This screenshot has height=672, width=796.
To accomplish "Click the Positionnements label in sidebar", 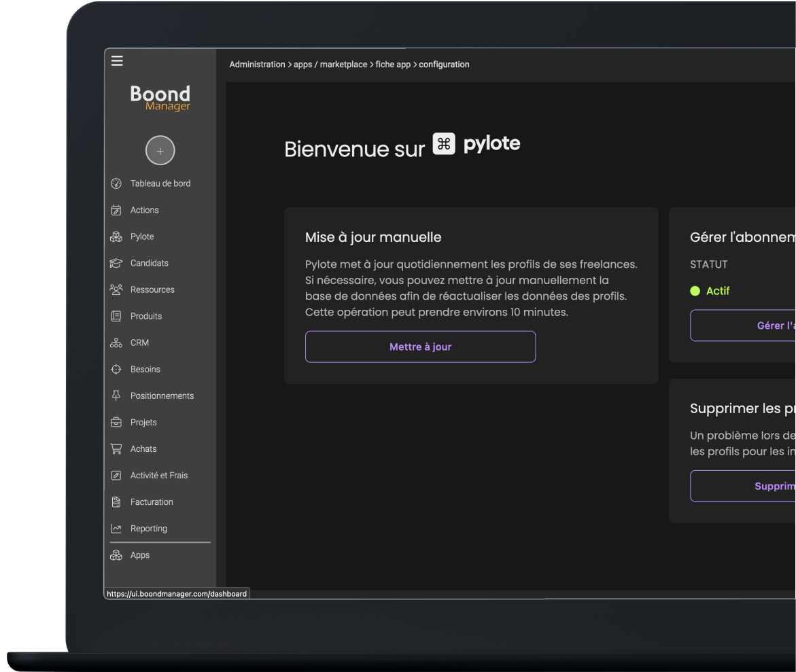I will (162, 395).
